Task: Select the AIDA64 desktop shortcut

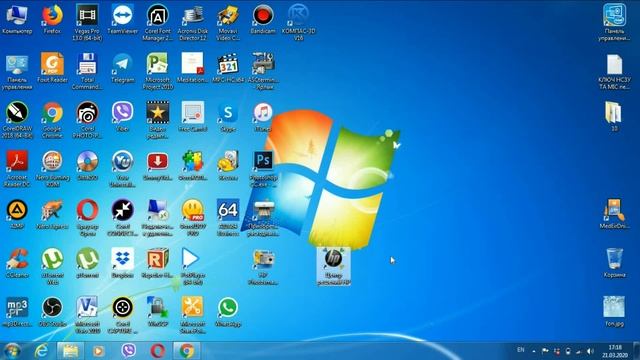Action: tap(228, 218)
